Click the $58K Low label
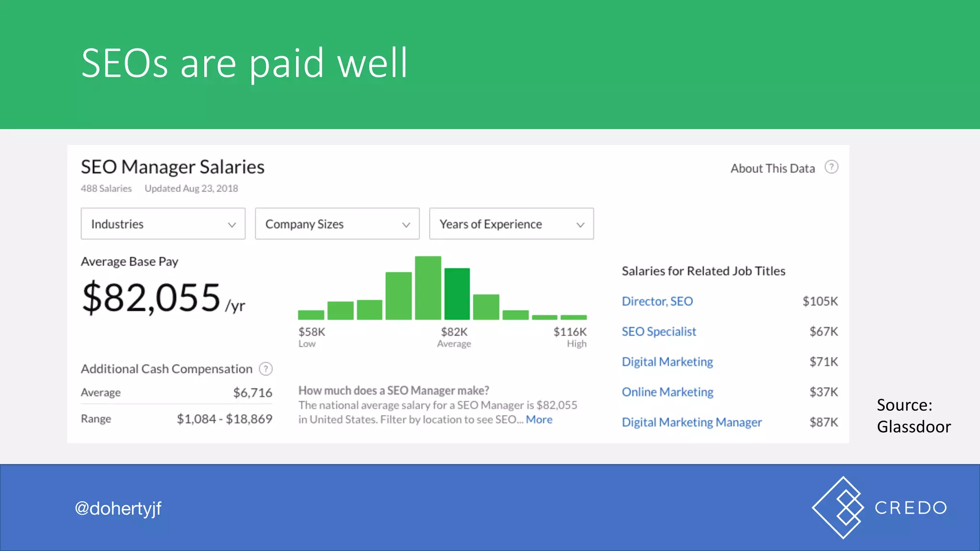 click(x=312, y=337)
